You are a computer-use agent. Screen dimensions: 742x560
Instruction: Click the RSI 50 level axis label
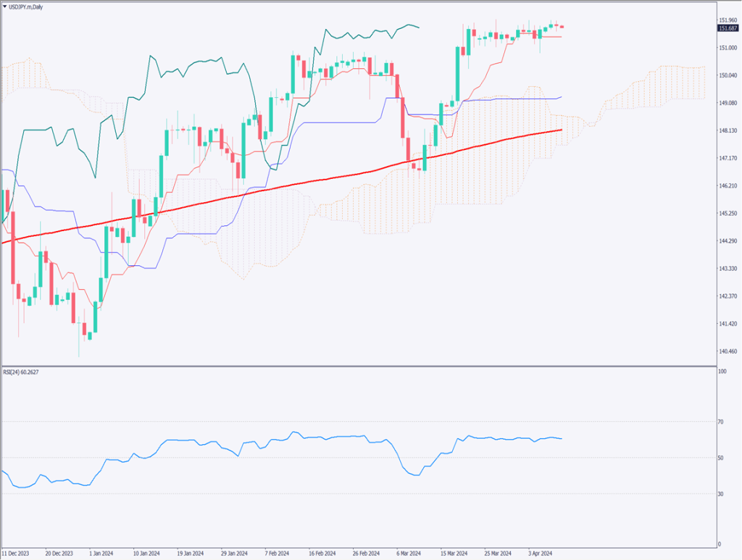tap(721, 457)
